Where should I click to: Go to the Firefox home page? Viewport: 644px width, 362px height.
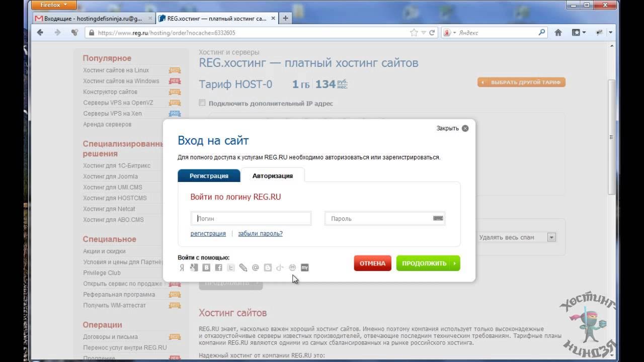coord(558,33)
